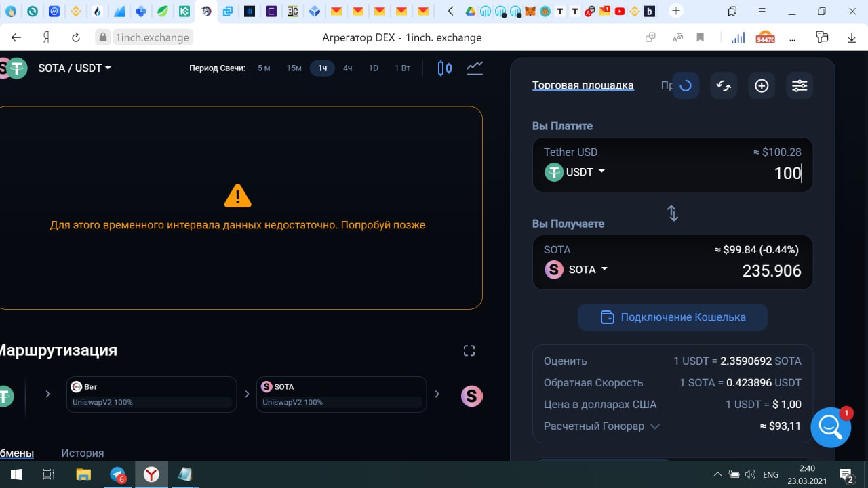Expand routing section to fullscreen
Viewport: 868px width, 488px height.
469,350
